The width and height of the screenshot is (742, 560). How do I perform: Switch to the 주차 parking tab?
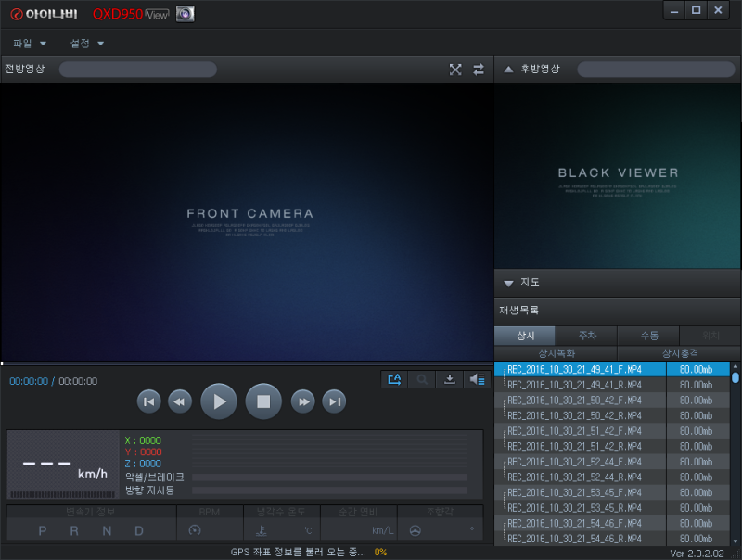coord(586,336)
